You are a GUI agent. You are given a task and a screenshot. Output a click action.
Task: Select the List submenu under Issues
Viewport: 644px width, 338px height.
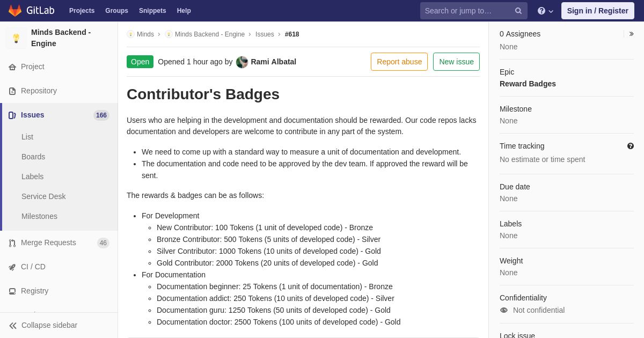[27, 137]
